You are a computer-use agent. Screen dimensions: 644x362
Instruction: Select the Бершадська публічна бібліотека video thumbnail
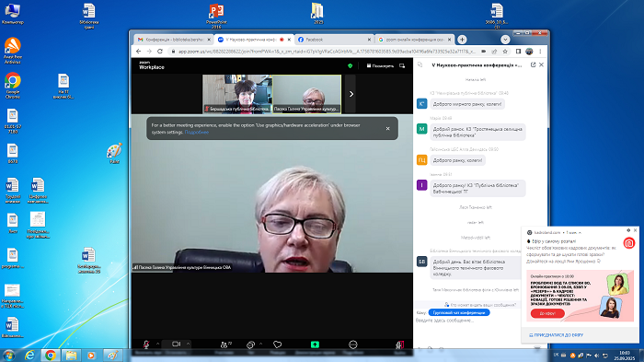(x=237, y=93)
